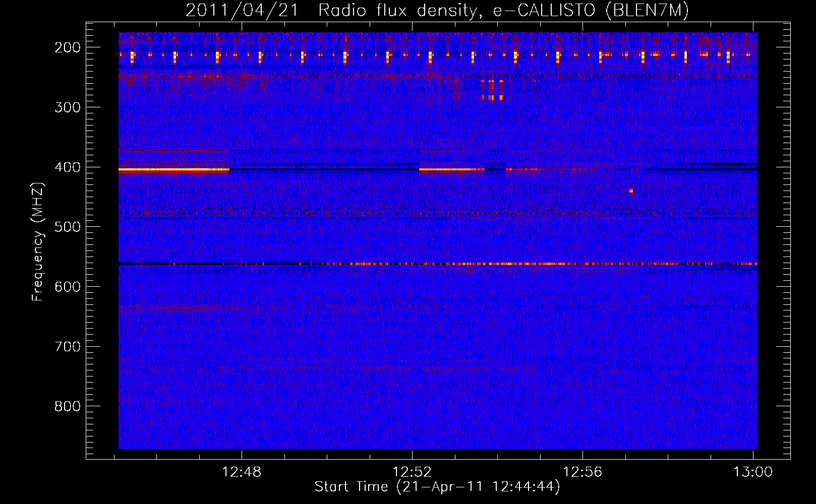This screenshot has width=816, height=504.
Task: Click the 13:00 time tick label
Action: click(753, 472)
